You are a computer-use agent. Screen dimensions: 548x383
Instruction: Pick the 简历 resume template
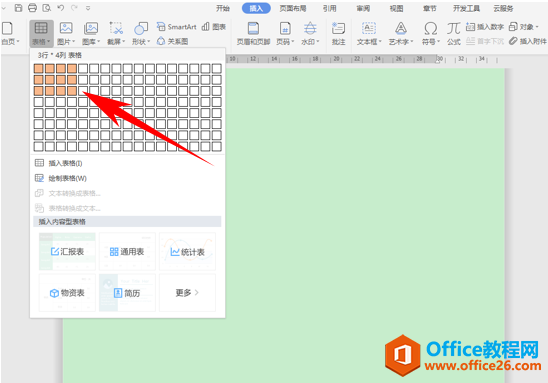127,293
